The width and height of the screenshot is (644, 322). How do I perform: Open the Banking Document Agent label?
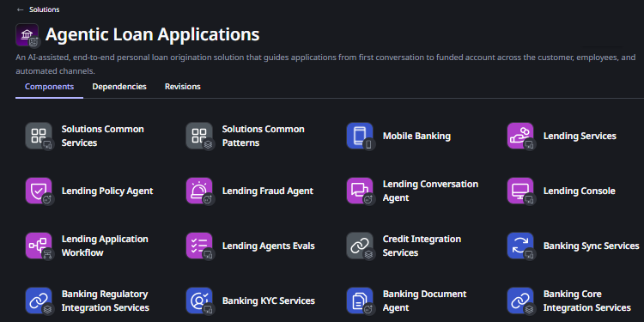click(425, 301)
